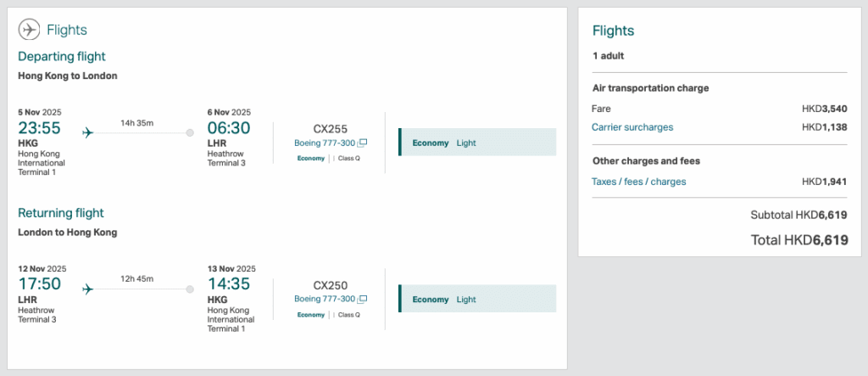Open the Taxes / fees / charges link
This screenshot has height=376, width=868.
[x=638, y=182]
